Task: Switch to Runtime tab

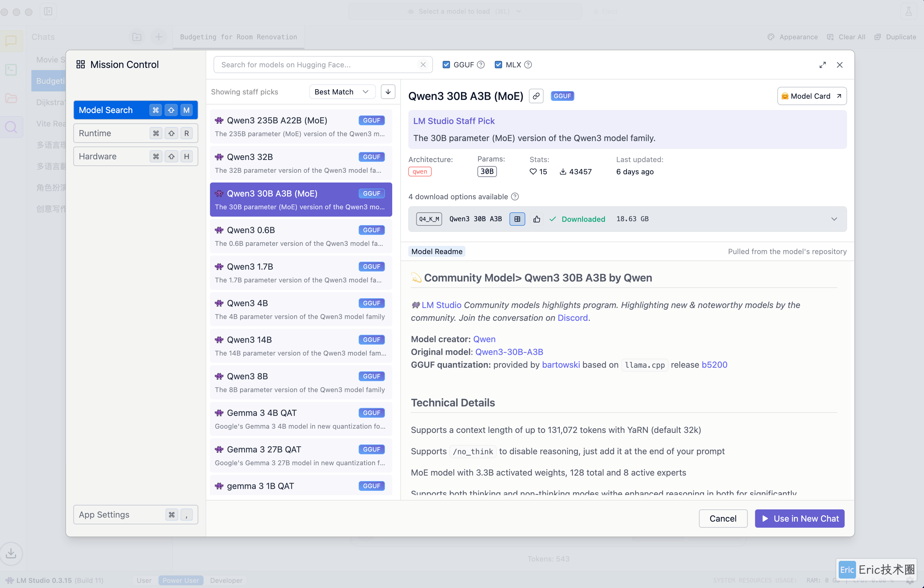Action: coord(136,133)
